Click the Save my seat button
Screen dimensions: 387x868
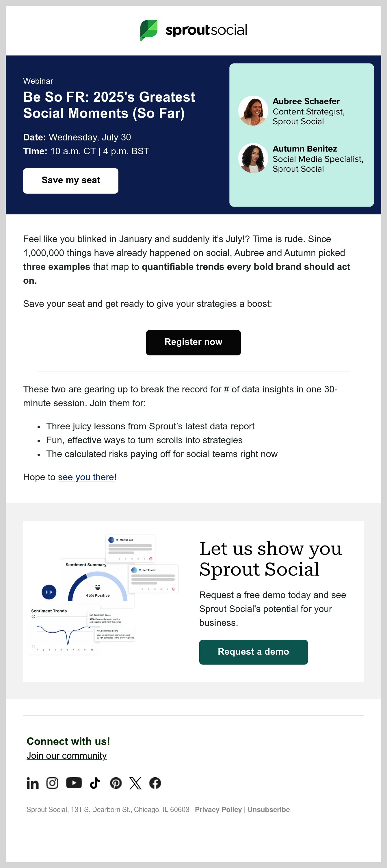tap(71, 181)
